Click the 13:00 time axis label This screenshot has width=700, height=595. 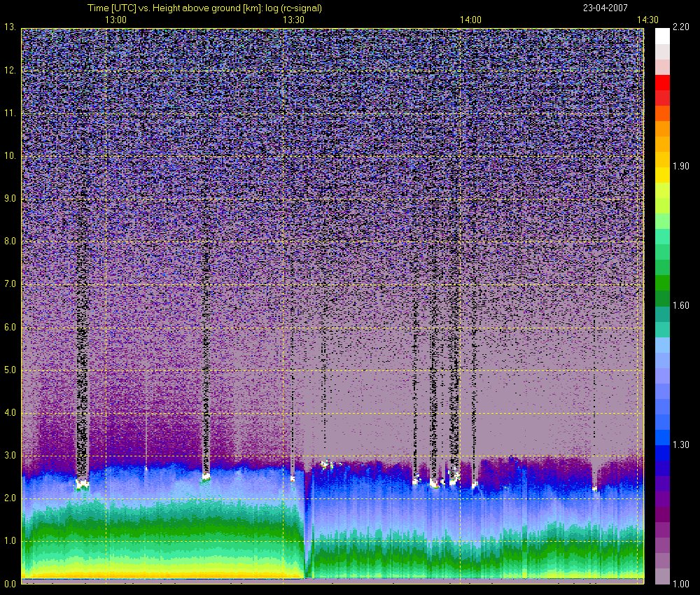click(115, 20)
